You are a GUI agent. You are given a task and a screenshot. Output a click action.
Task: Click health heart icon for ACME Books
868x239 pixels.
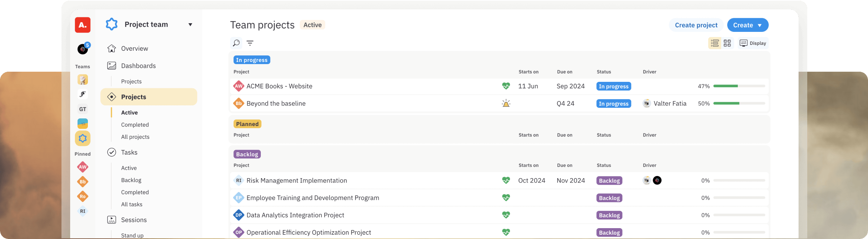coord(506,86)
